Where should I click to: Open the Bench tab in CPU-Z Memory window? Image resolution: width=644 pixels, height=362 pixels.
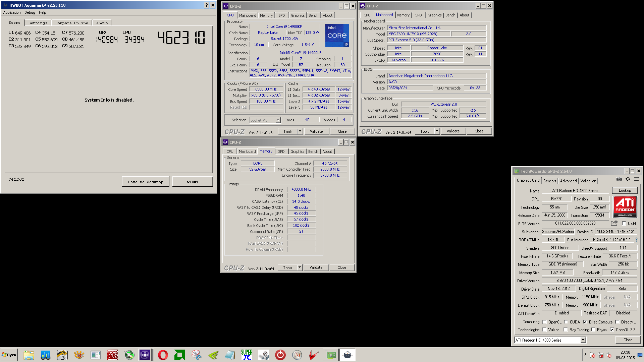click(313, 152)
